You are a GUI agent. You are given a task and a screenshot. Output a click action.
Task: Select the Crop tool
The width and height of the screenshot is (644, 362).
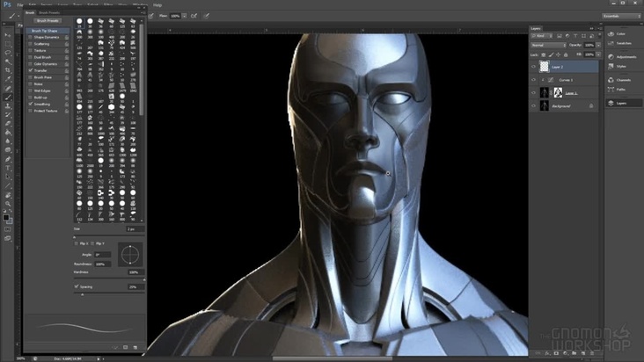8,69
